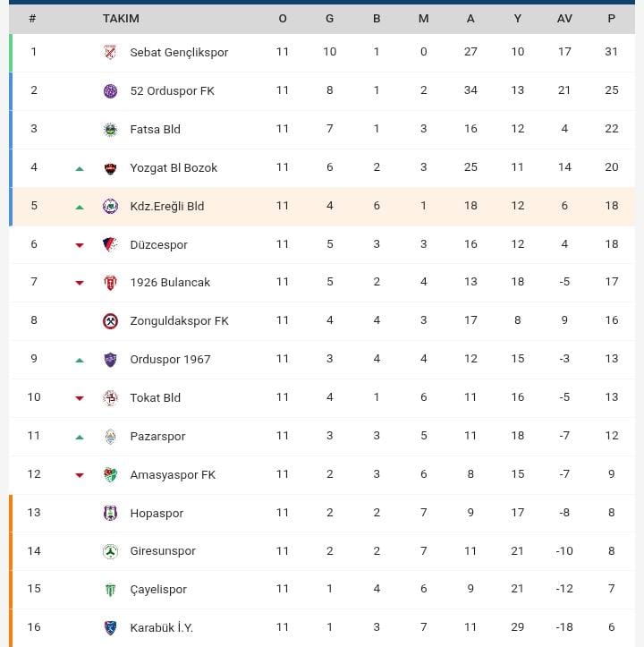Open the Fatsa Bld team badge
Image resolution: width=644 pixels, height=647 pixels.
point(110,129)
